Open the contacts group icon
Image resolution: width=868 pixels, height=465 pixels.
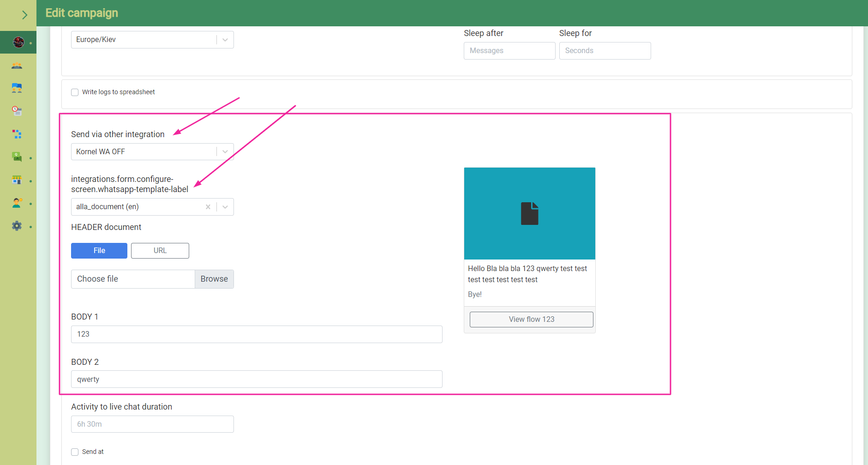[x=17, y=66]
